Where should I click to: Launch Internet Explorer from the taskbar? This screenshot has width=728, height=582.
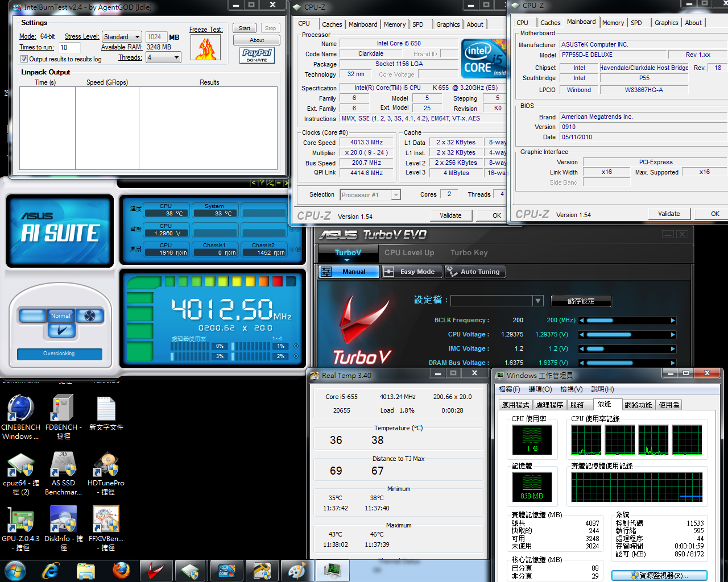[51, 570]
